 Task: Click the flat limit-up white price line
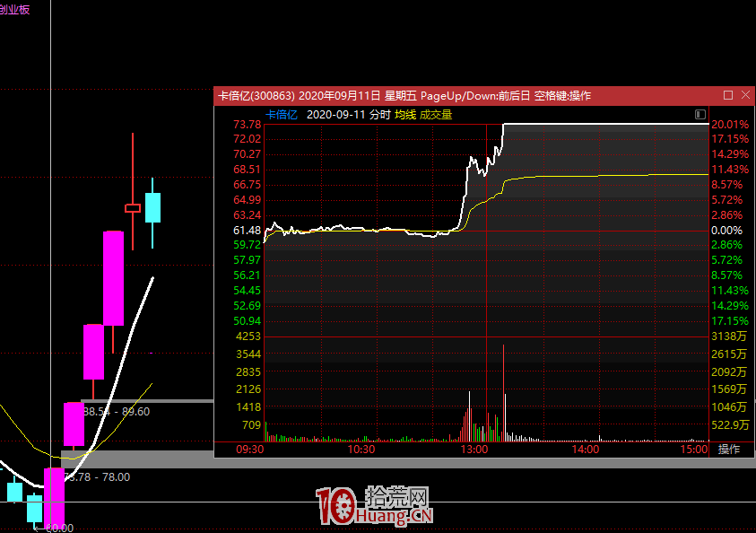[x=606, y=124]
